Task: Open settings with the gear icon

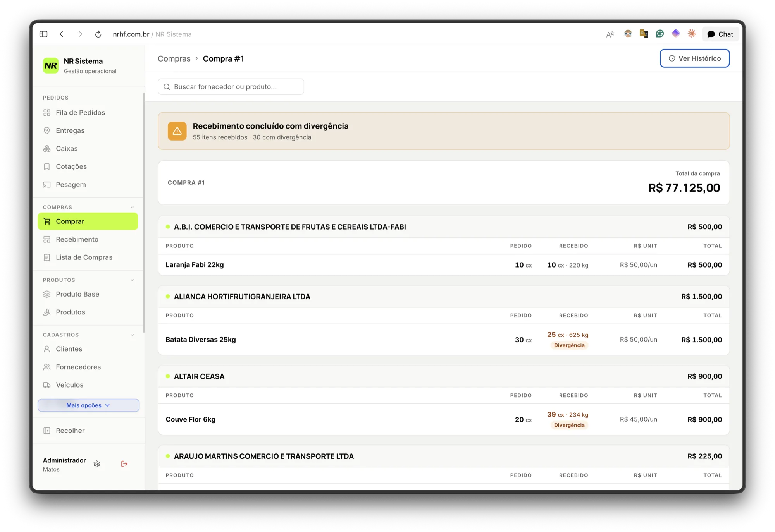Action: 97,464
